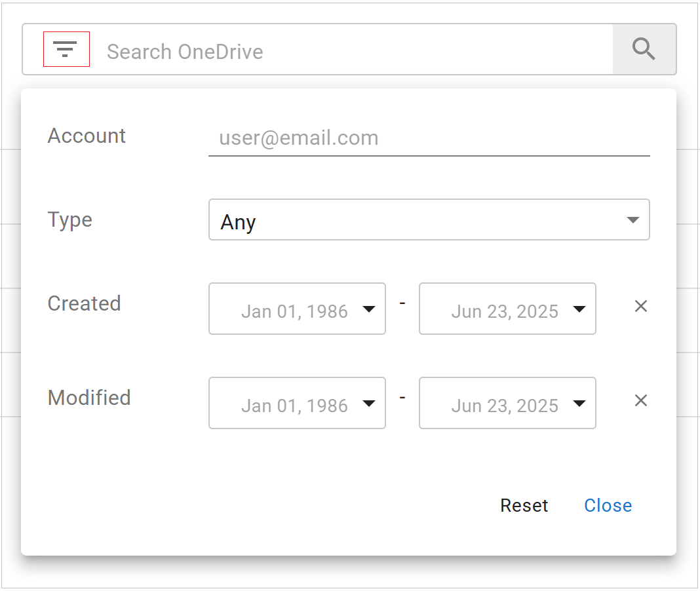The image size is (700, 591).
Task: Reset all filter fields
Action: tap(524, 505)
